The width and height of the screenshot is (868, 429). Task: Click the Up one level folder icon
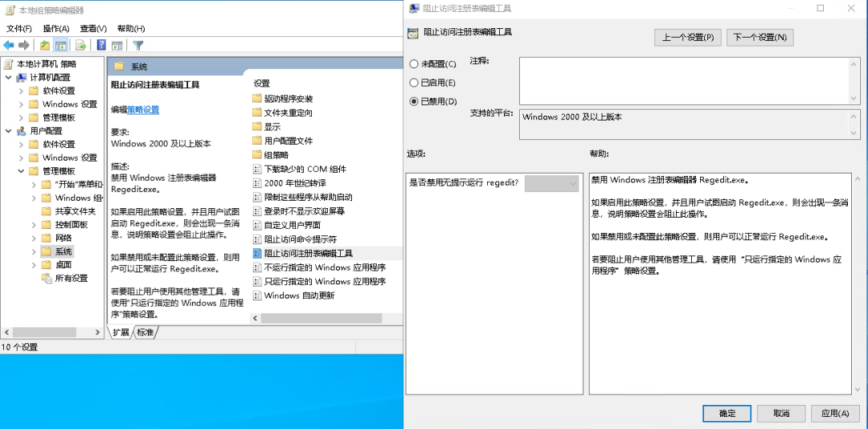45,45
